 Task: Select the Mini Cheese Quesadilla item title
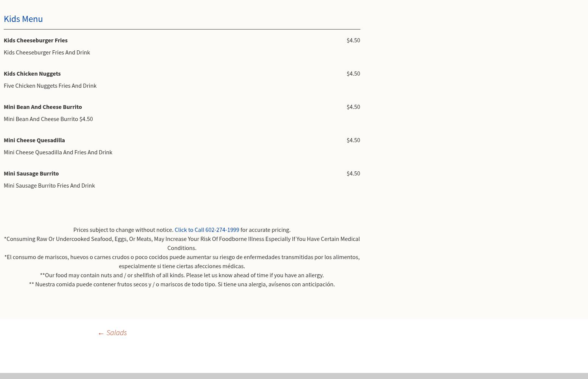[34, 140]
